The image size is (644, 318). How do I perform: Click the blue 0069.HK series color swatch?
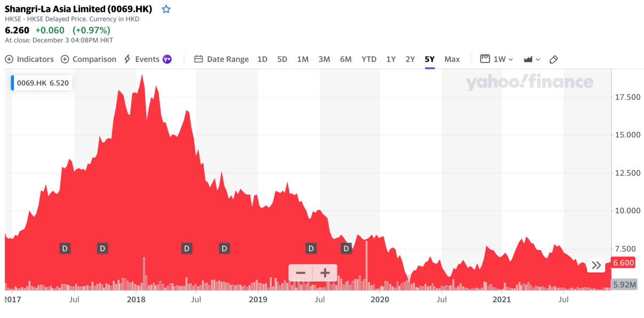pyautogui.click(x=13, y=83)
